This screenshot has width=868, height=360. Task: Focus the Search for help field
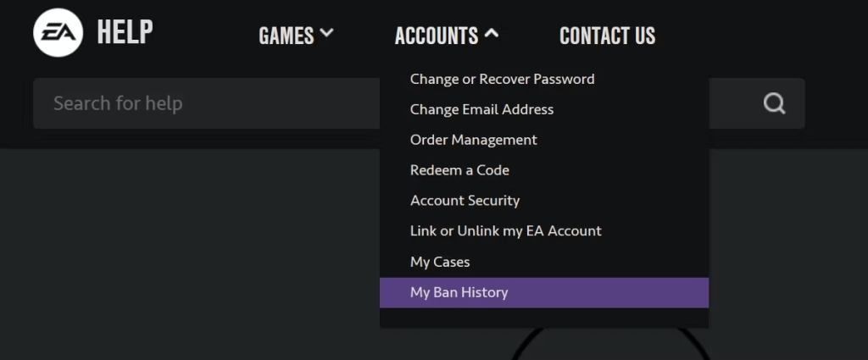coord(203,103)
